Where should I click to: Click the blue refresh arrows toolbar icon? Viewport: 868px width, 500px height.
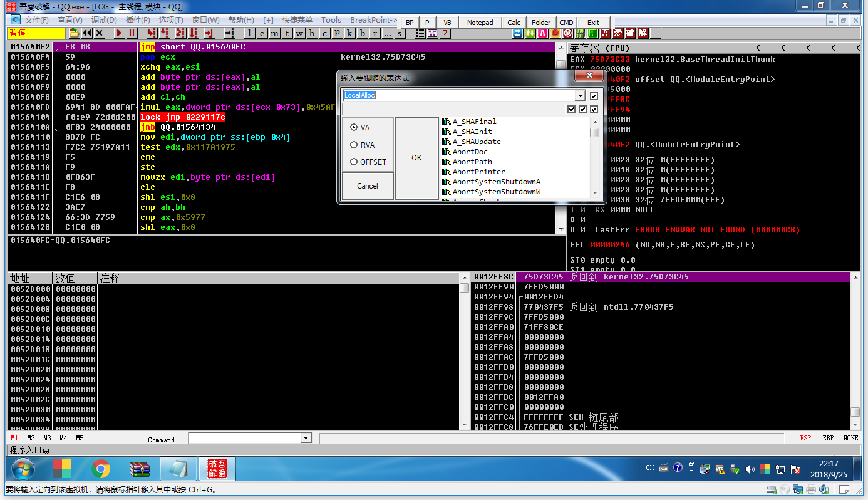pos(517,33)
